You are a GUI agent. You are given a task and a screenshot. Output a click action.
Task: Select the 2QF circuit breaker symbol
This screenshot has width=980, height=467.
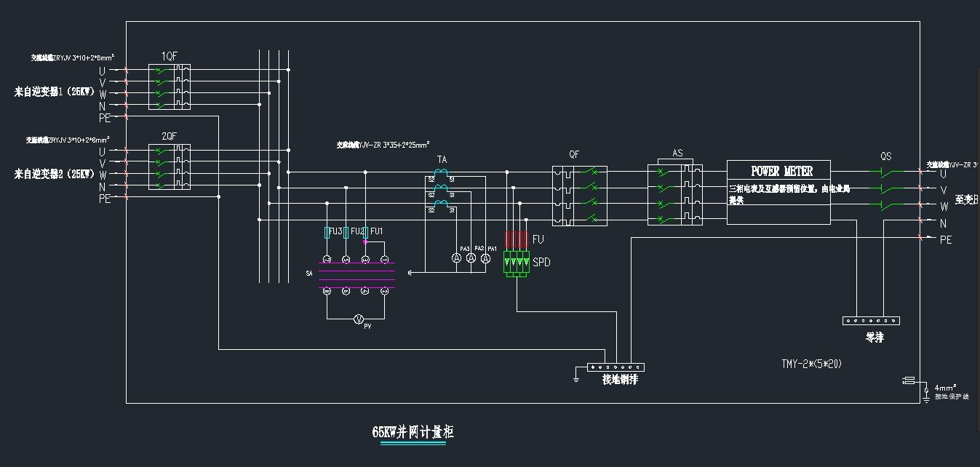[x=169, y=168]
